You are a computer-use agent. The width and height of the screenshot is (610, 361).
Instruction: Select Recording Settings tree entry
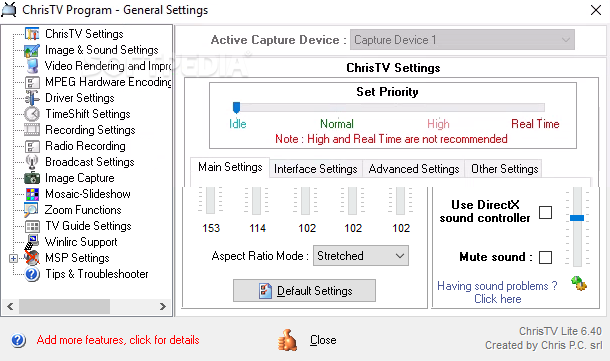click(90, 130)
